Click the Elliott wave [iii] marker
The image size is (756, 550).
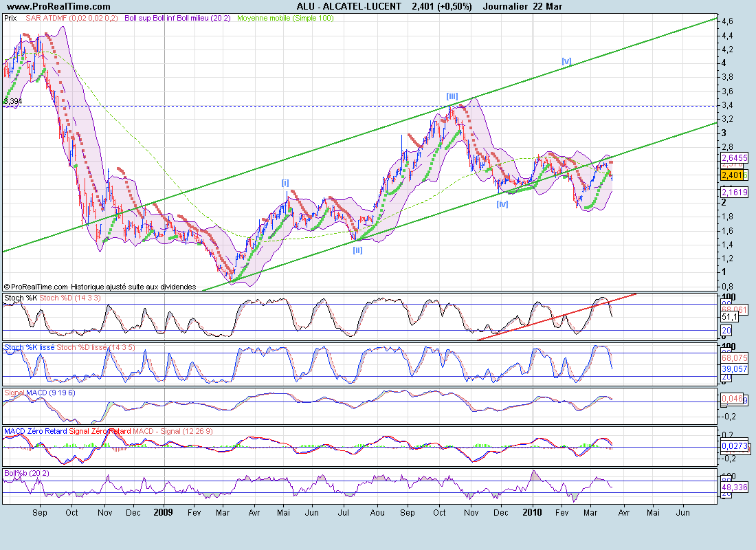pyautogui.click(x=452, y=96)
